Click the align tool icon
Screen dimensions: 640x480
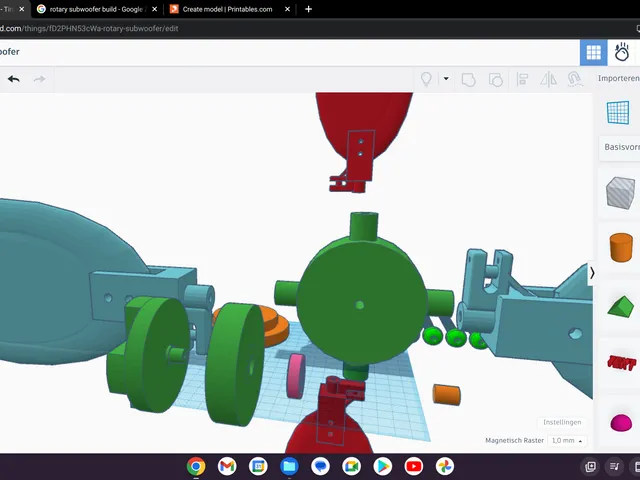522,79
